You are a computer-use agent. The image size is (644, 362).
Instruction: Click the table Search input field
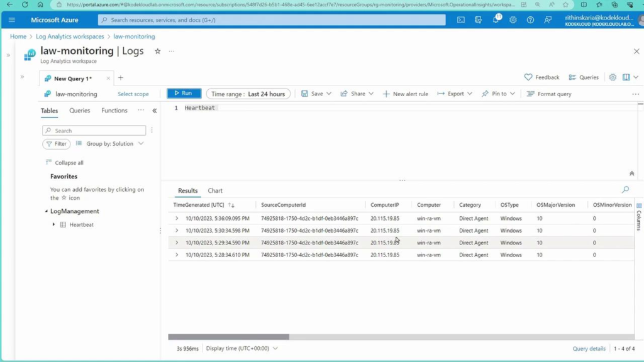tap(93, 130)
